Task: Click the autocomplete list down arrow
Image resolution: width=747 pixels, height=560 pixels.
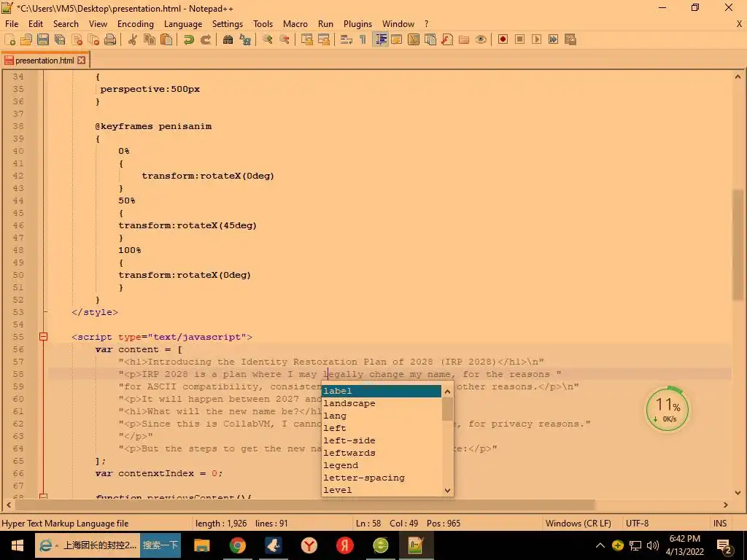Action: 447,490
